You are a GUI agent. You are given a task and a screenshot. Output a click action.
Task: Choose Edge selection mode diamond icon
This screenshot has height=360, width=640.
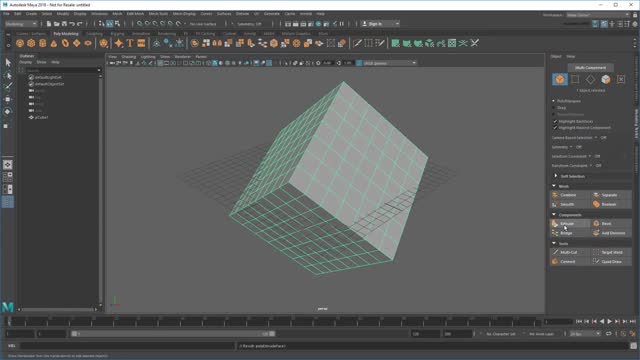590,80
